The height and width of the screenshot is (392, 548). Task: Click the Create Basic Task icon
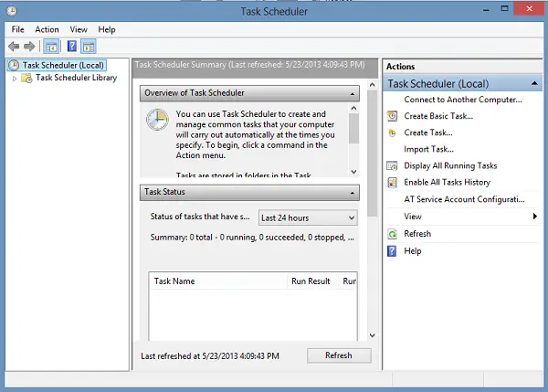coord(392,116)
